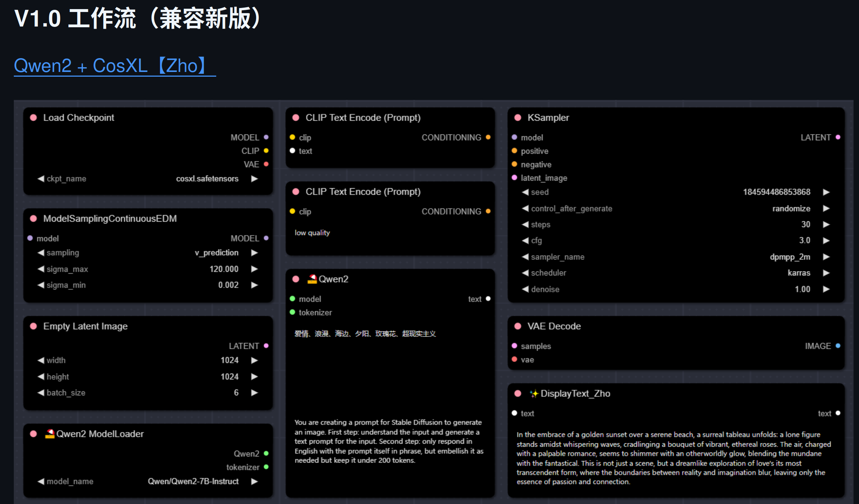Screen dimensions: 859x504
Task: Click the vae input port on VAE Decode
Action: point(515,359)
